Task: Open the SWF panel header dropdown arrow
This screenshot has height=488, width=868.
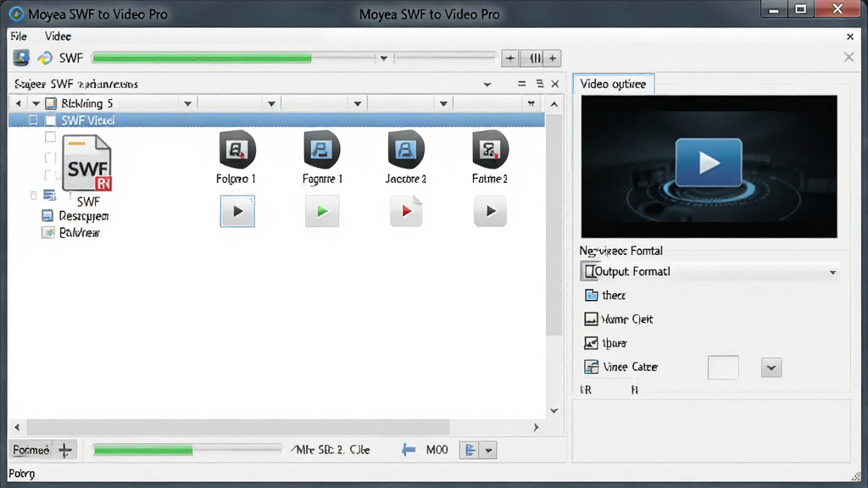Action: pos(487,85)
